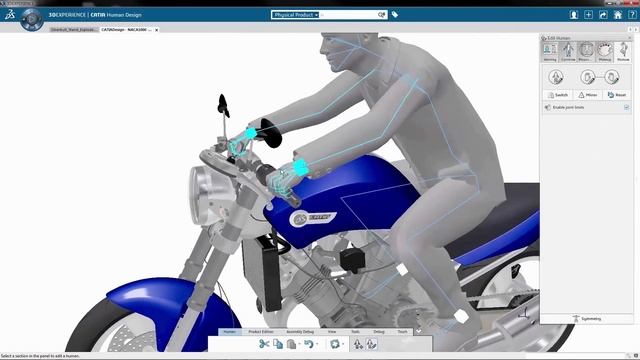Open the Paste options dropdown arrow
The height and width of the screenshot is (360, 640).
pyautogui.click(x=299, y=344)
